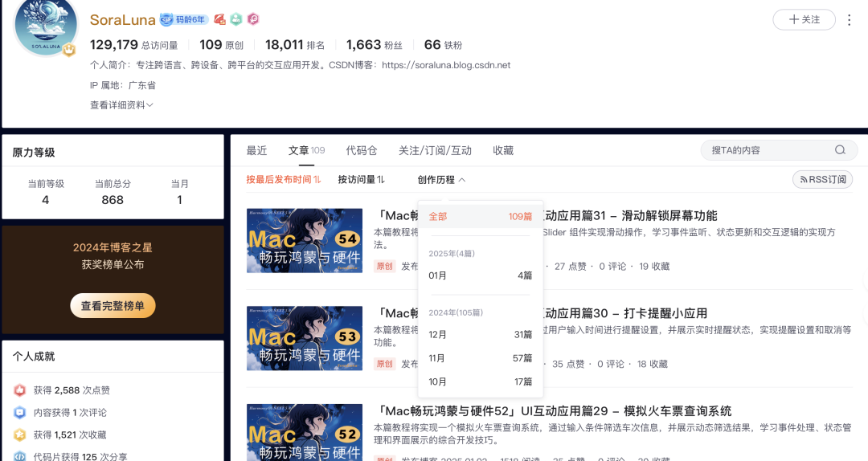This screenshot has height=461, width=868.
Task: Click the SoraLuna profile avatar
Action: tap(45, 27)
